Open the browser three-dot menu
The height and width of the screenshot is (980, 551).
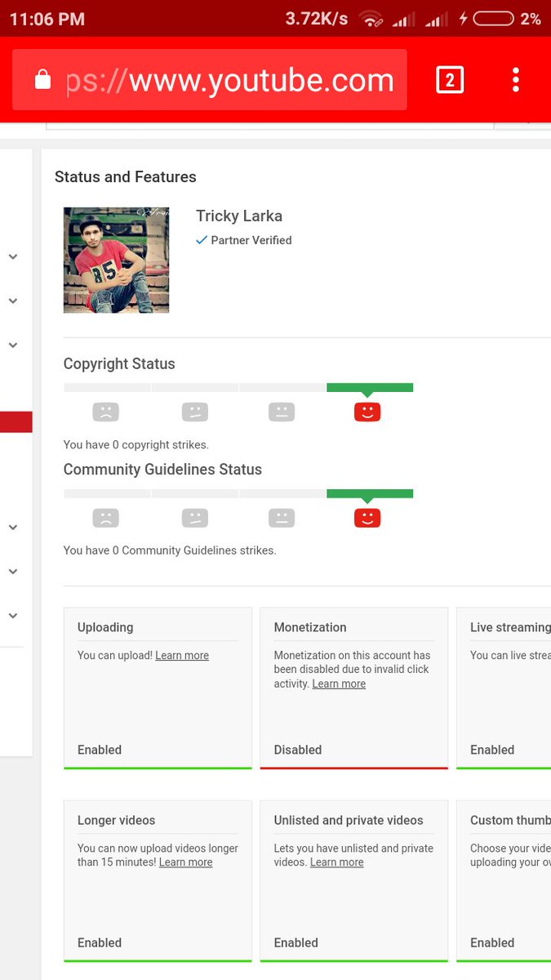[516, 80]
